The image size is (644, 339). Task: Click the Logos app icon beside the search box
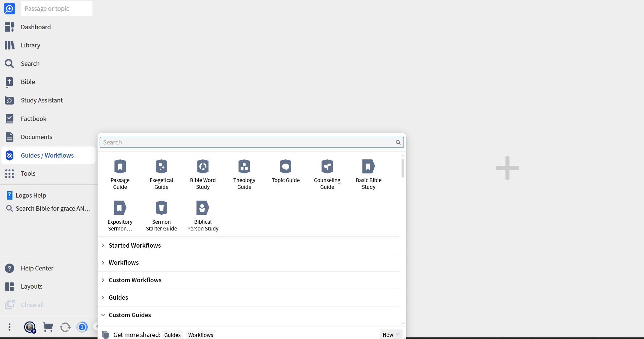coord(9,9)
